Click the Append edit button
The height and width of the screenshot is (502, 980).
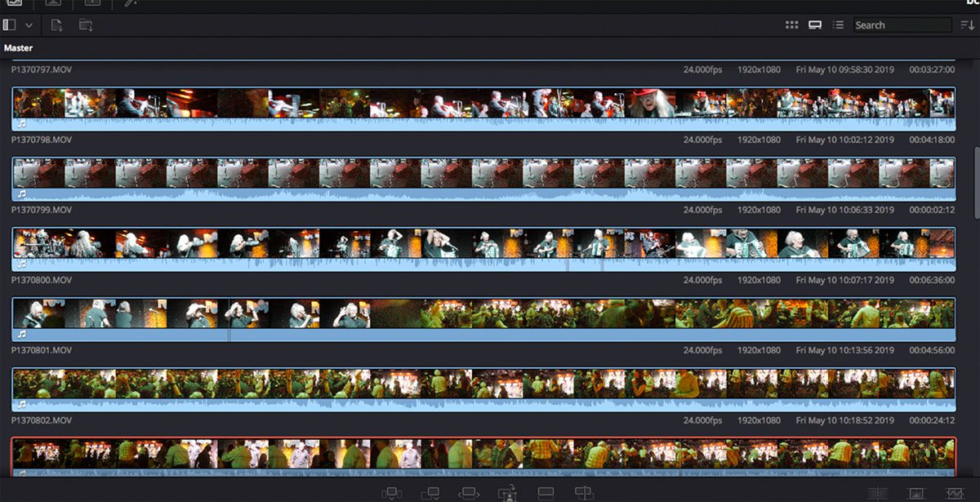(x=430, y=493)
